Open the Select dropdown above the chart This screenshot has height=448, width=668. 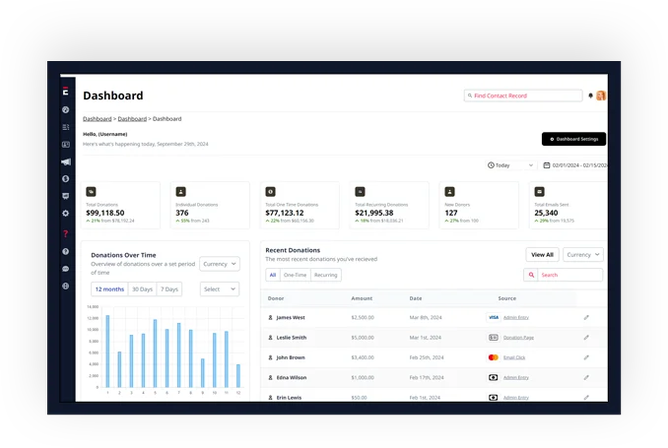[x=219, y=289]
